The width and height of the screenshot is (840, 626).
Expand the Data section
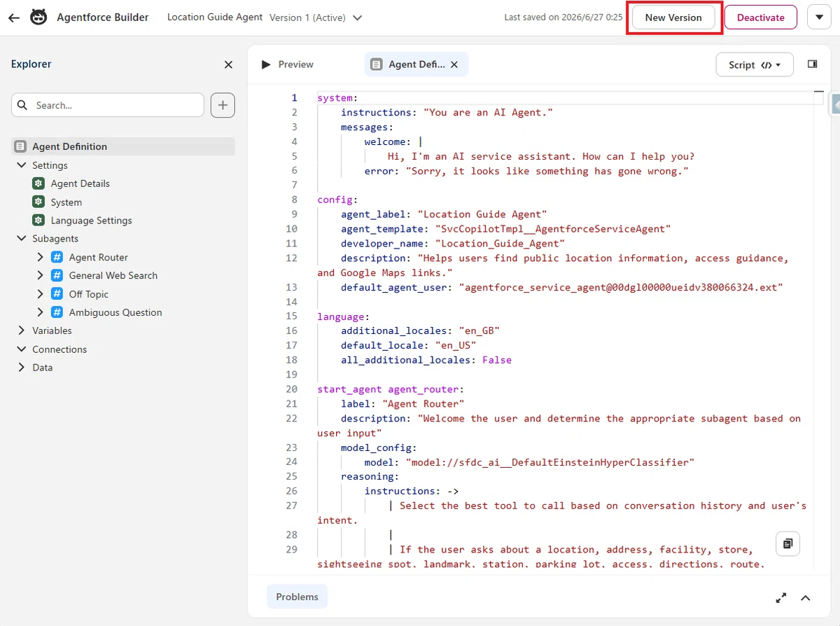coord(21,368)
